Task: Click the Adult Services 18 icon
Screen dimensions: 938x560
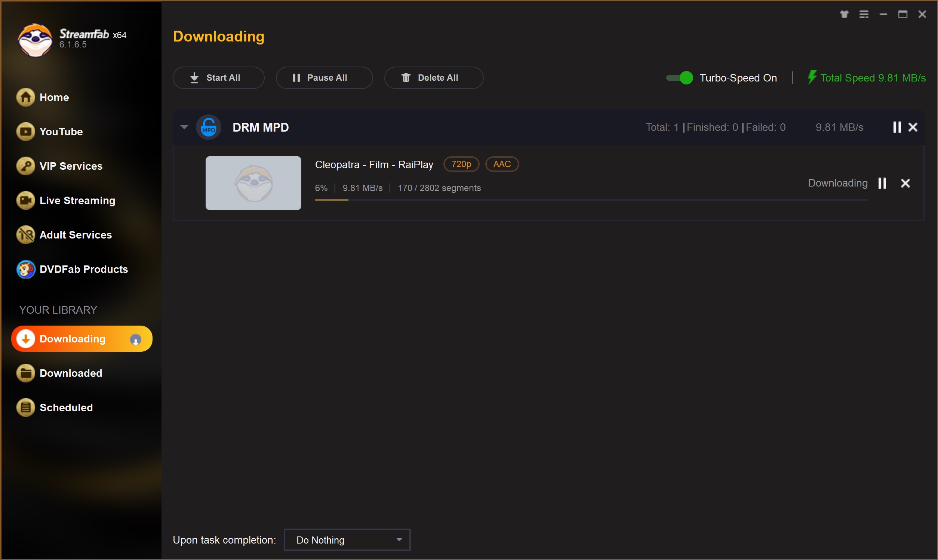Action: pos(26,235)
